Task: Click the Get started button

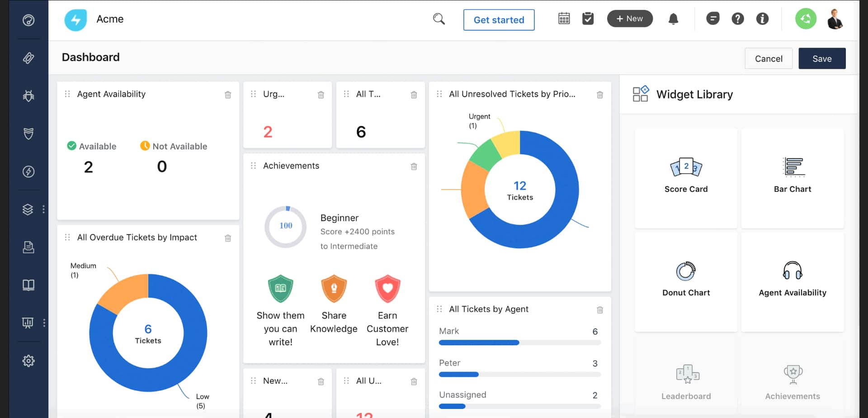Action: 499,20
